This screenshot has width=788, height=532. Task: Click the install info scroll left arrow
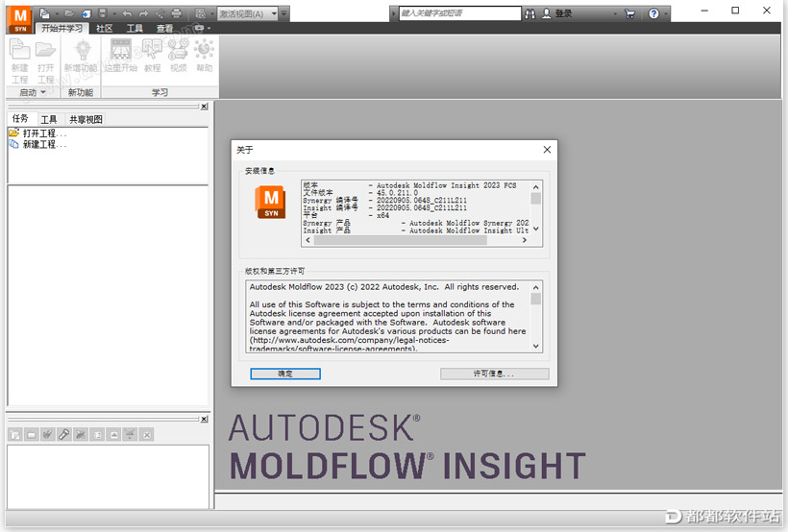click(308, 240)
